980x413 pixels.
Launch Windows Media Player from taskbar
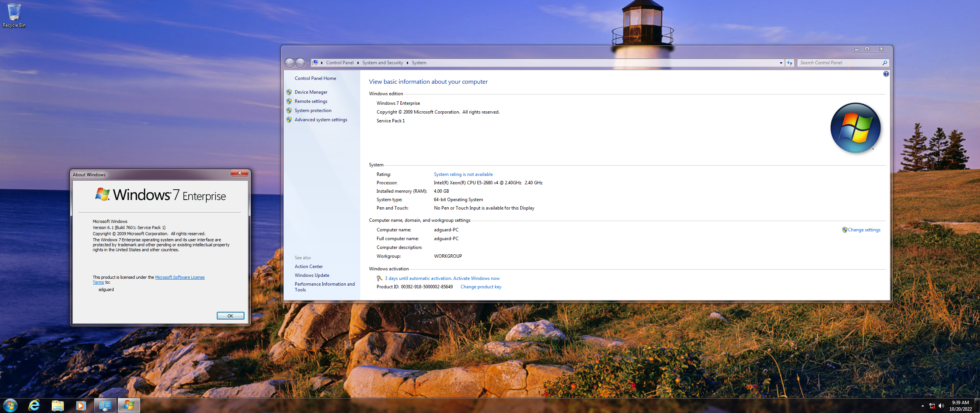81,405
